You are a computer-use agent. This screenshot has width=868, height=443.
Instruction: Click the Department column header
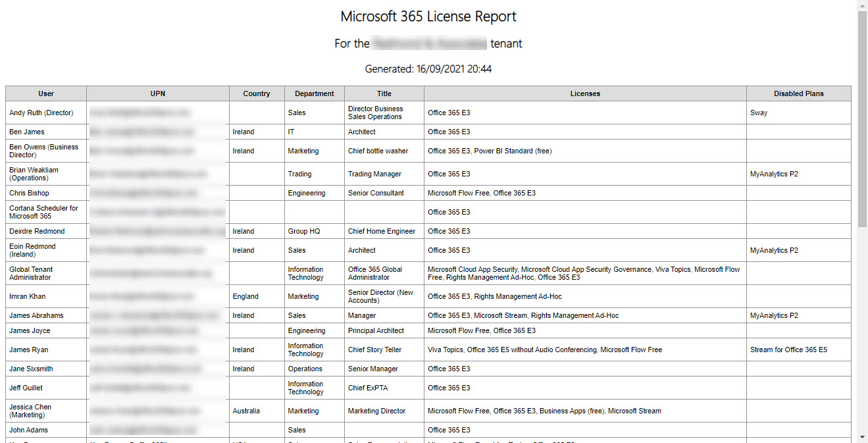click(314, 93)
